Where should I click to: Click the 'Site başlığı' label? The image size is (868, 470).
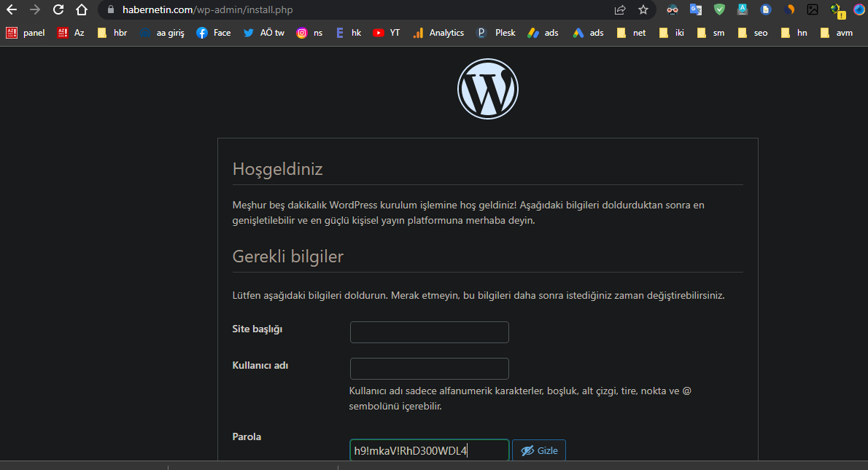click(257, 329)
